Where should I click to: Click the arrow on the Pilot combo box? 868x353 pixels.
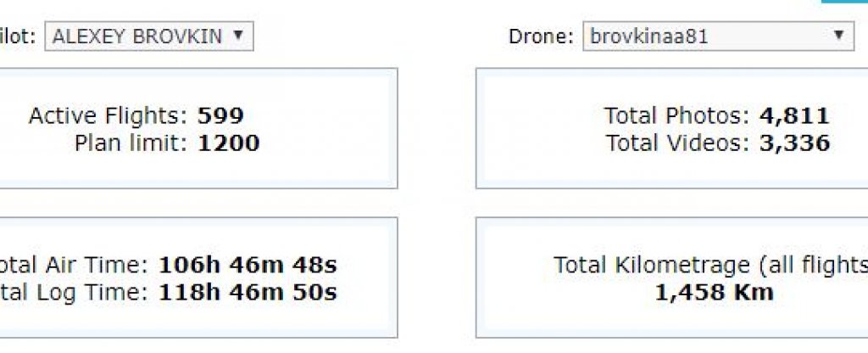[x=238, y=36]
